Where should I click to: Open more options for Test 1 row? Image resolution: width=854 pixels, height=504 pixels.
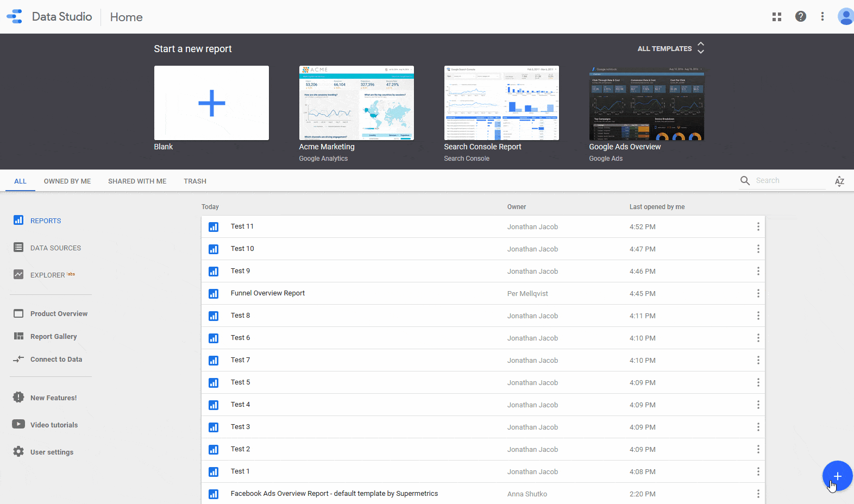(758, 471)
